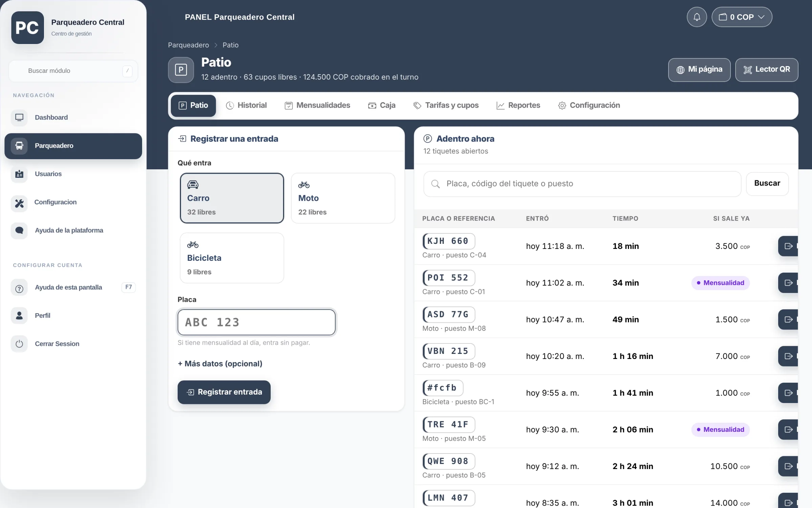Open the Configuración tab in the Patio tab bar
Image resolution: width=812 pixels, height=508 pixels.
(x=589, y=106)
